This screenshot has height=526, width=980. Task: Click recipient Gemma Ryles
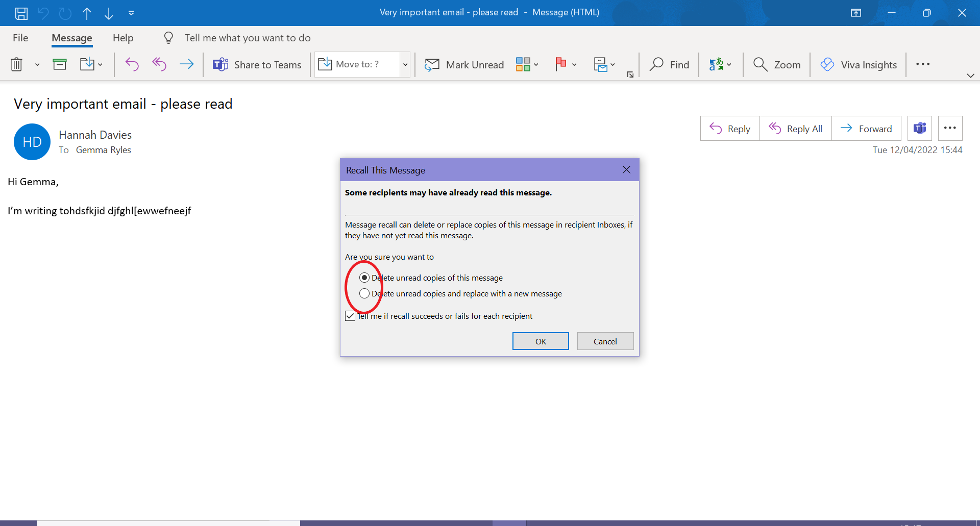104,150
